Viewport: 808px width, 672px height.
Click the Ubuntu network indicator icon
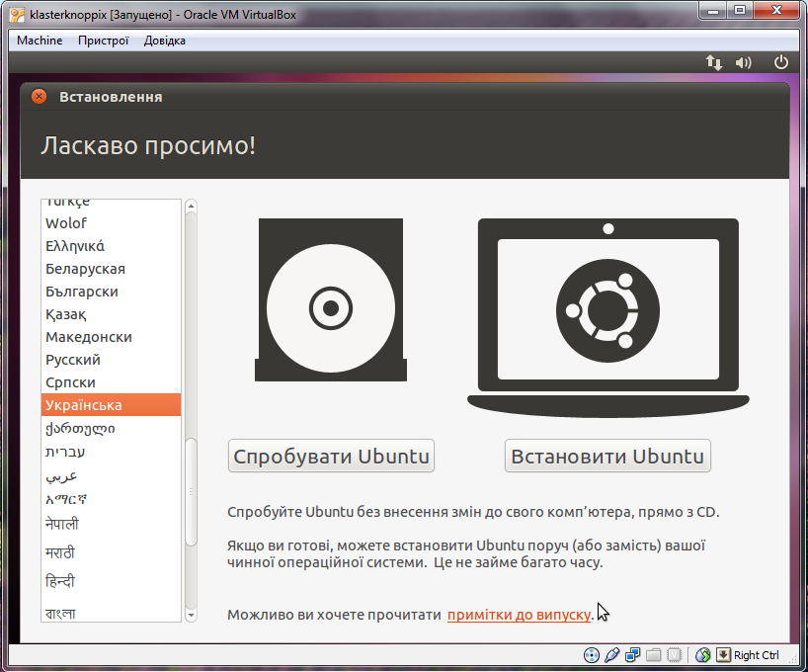[714, 62]
